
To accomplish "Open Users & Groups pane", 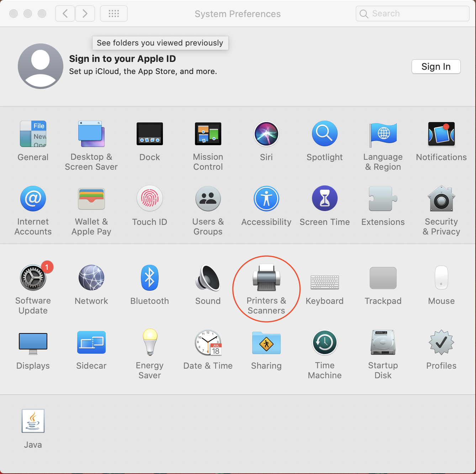I will pyautogui.click(x=208, y=199).
